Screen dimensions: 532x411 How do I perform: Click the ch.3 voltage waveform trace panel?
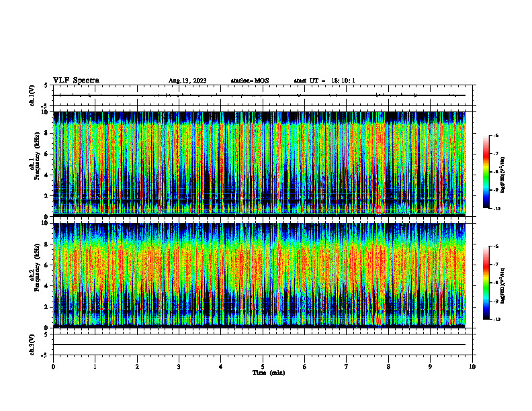[263, 345]
